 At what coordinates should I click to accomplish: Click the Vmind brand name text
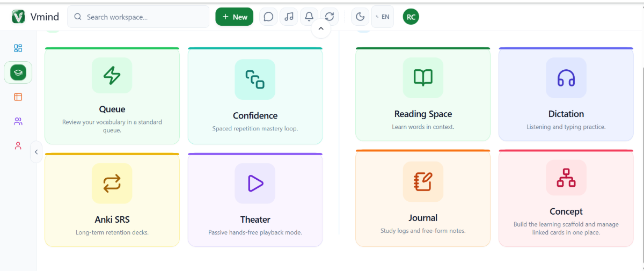[x=45, y=17]
